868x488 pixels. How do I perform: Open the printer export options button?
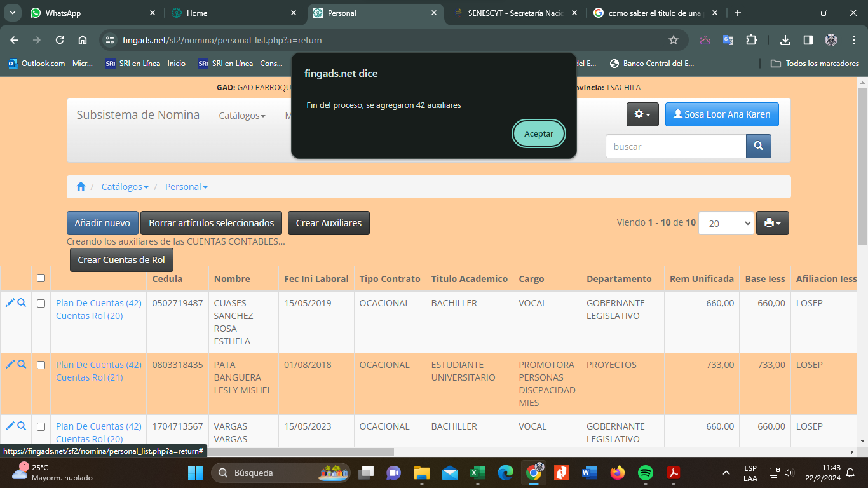click(x=772, y=223)
